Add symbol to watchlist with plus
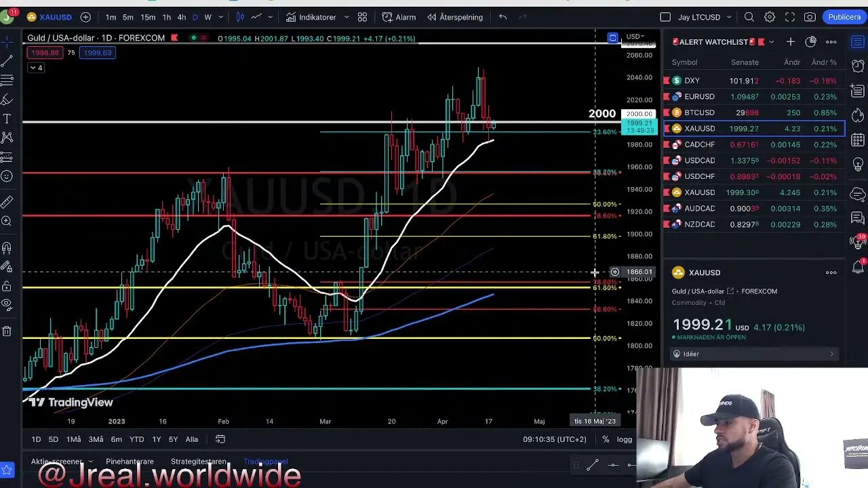 point(790,42)
